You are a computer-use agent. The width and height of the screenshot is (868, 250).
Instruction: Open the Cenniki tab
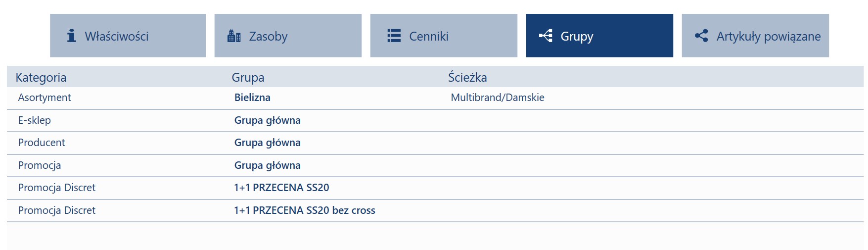[x=444, y=36]
